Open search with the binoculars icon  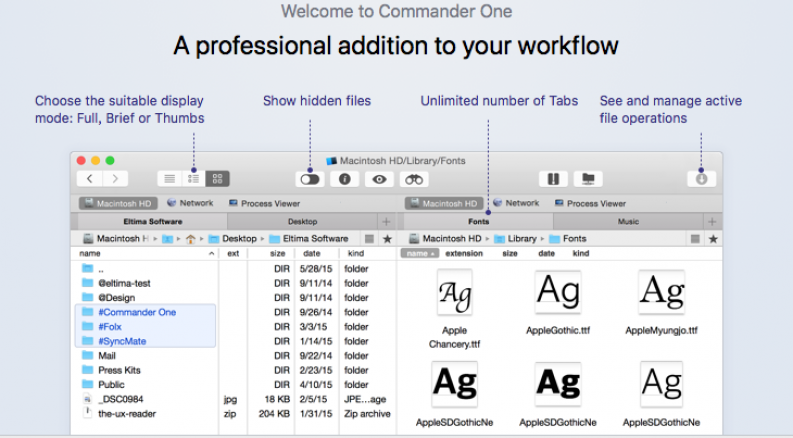(x=414, y=179)
